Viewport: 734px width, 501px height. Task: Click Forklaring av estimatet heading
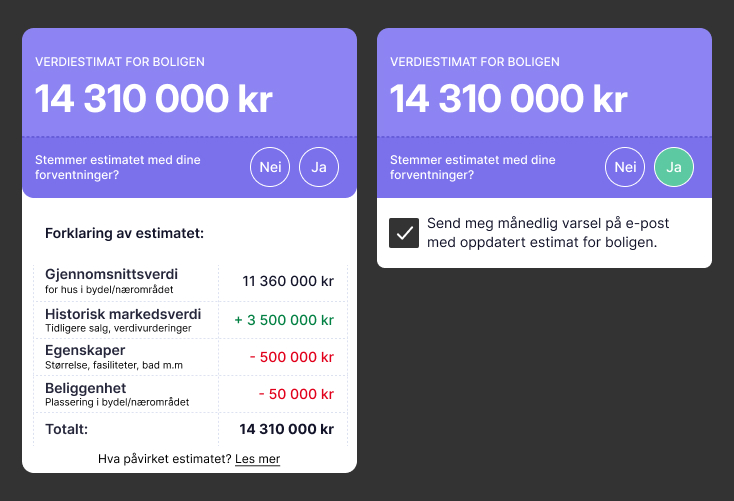[x=125, y=233]
